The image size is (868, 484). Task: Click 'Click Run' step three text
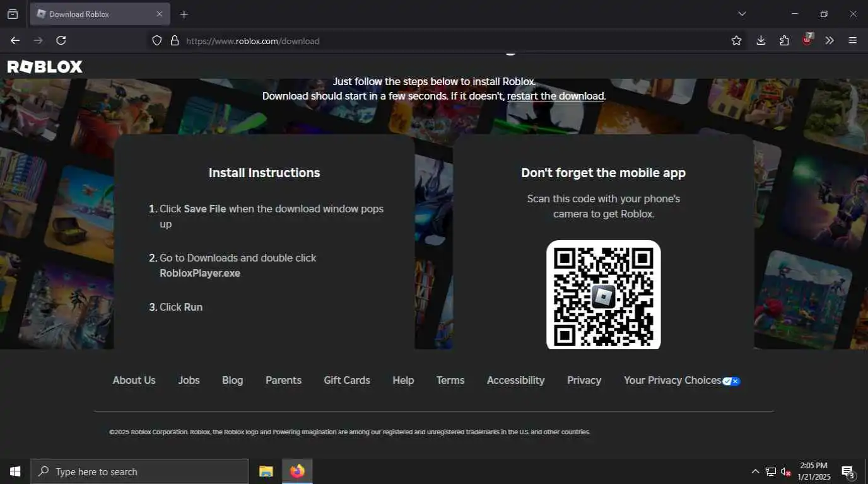tap(181, 307)
